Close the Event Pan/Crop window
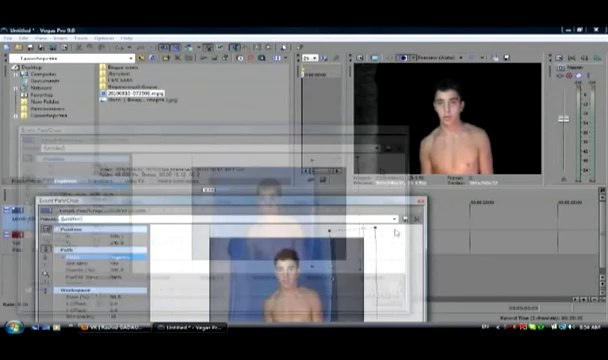Viewport: 608px width, 360px height. (421, 201)
